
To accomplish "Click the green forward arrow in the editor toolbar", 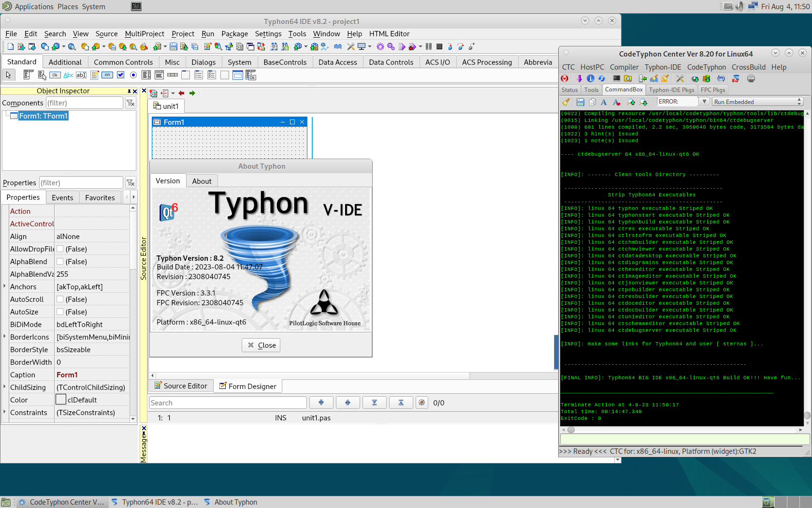I will tap(192, 93).
